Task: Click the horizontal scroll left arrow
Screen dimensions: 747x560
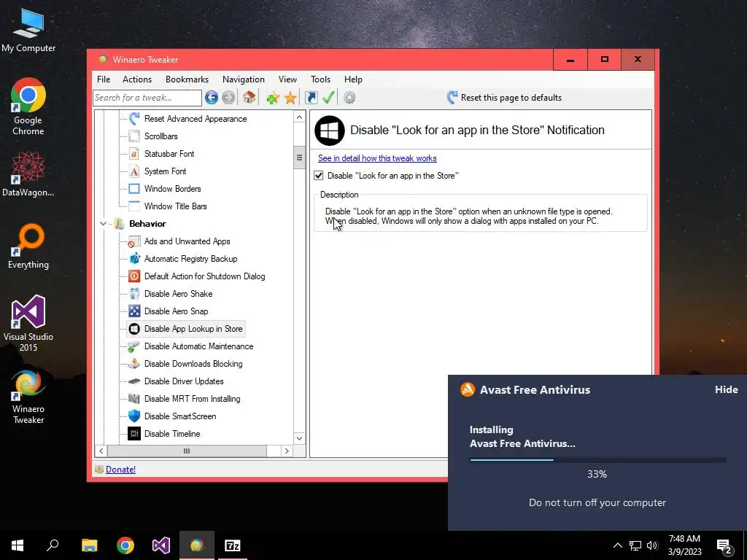Action: point(101,451)
